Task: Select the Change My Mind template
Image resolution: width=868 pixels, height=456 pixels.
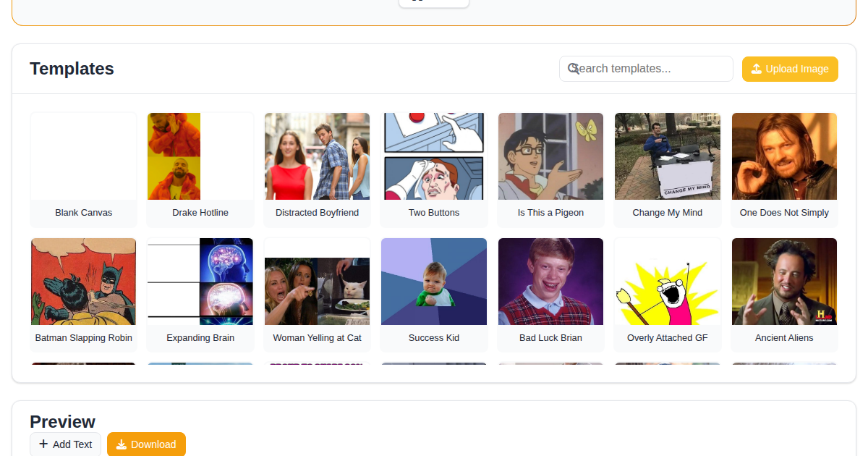Action: [667, 169]
